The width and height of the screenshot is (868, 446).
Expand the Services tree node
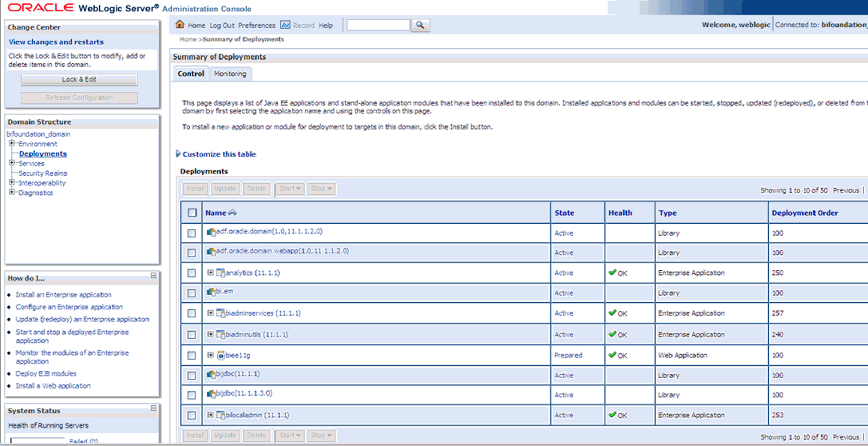click(12, 163)
